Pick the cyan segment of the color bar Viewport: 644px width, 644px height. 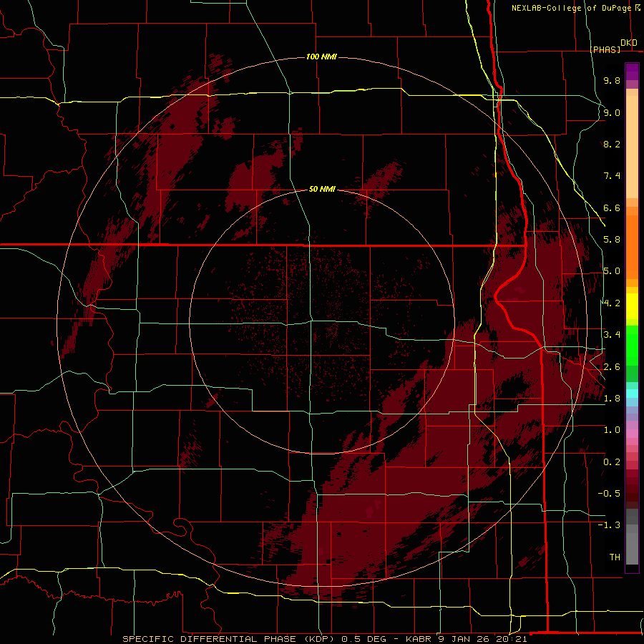[632, 393]
